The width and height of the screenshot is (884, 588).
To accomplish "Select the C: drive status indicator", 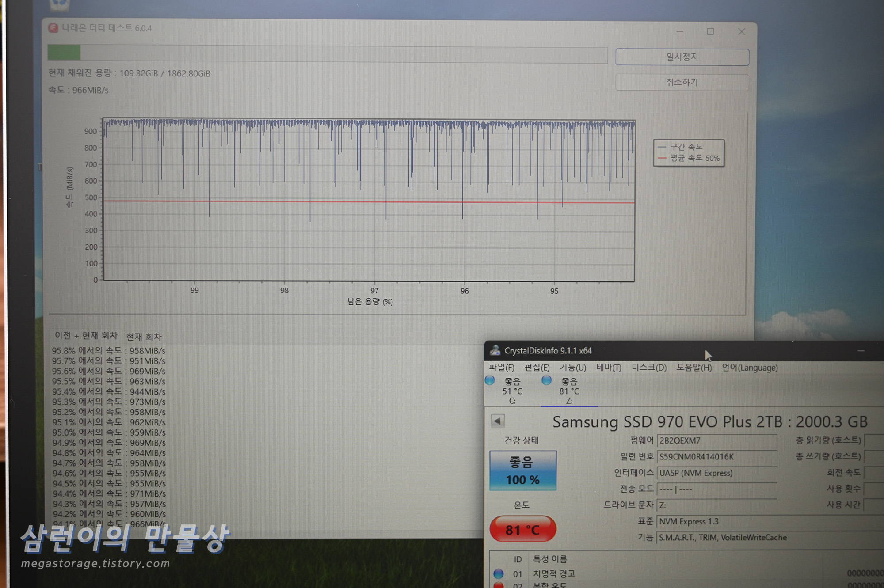I will point(512,391).
